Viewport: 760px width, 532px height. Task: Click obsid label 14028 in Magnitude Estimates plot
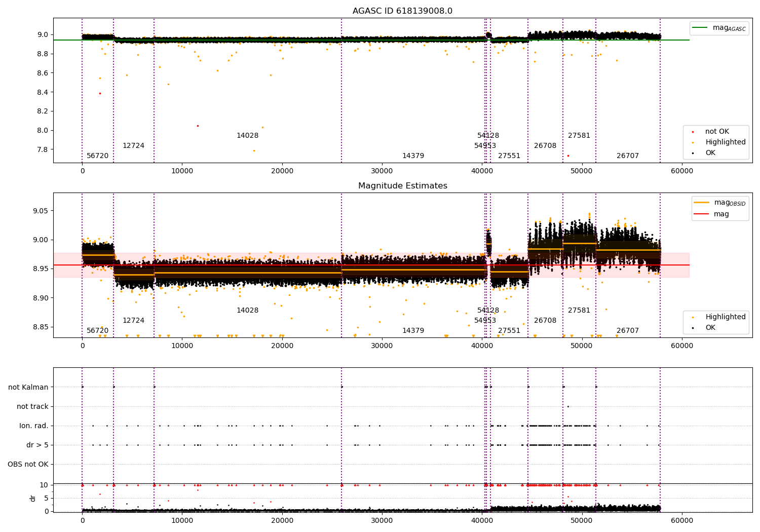247,311
